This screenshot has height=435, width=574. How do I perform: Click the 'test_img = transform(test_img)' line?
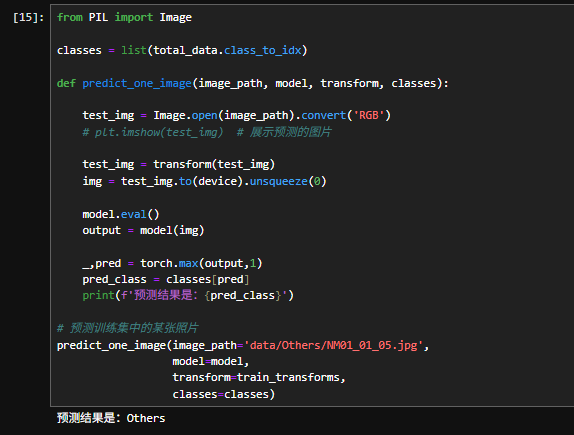coord(178,164)
